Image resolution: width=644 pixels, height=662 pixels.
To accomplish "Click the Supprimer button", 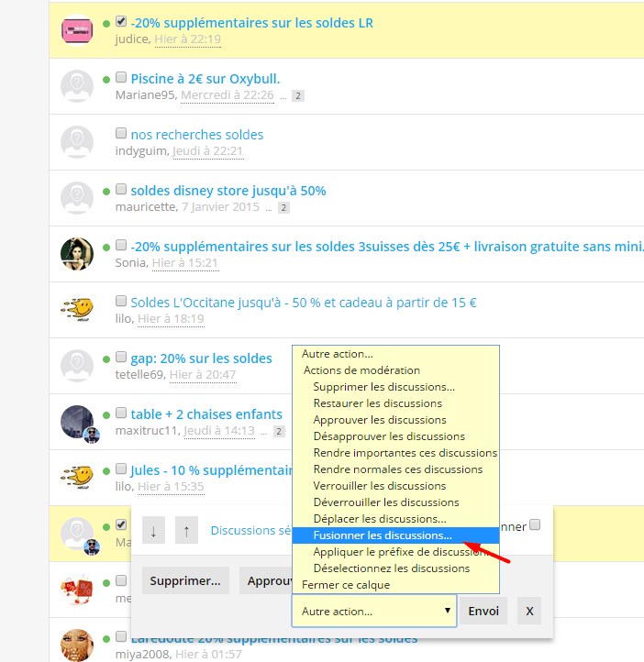I will tap(185, 580).
